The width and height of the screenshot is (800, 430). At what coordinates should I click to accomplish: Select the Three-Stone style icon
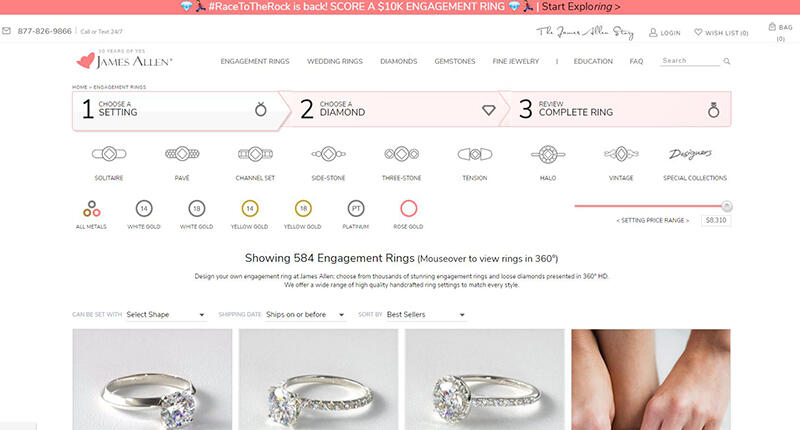coord(402,154)
